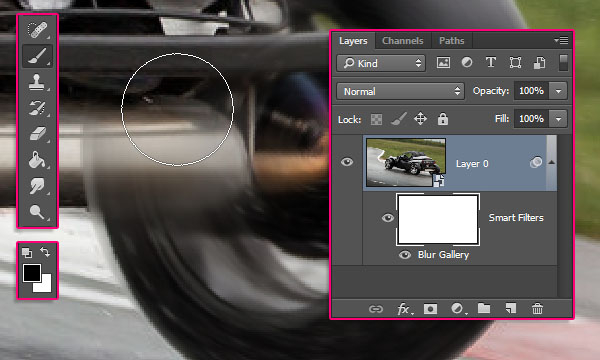Select the Blur Gallery filter entry
The width and height of the screenshot is (600, 360).
click(443, 255)
